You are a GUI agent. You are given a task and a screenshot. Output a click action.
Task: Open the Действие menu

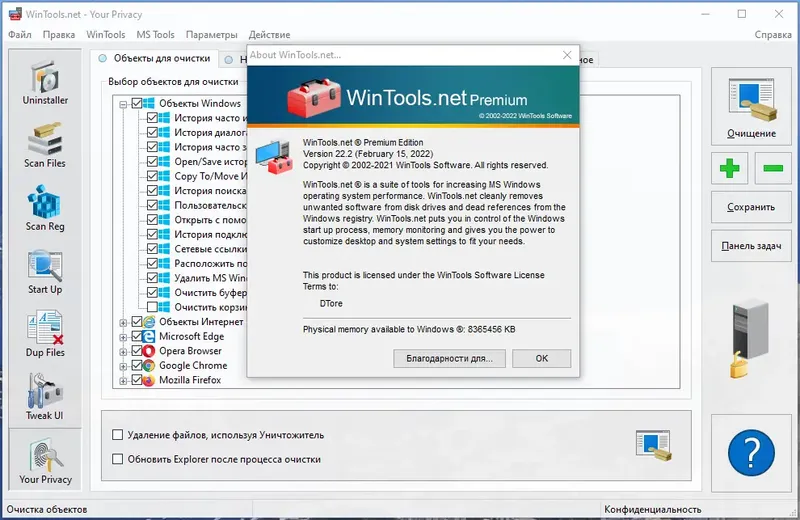click(269, 35)
